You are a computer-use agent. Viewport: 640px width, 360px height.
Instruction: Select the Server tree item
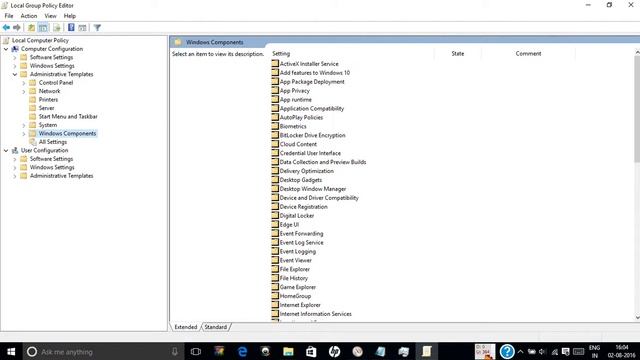(x=46, y=108)
